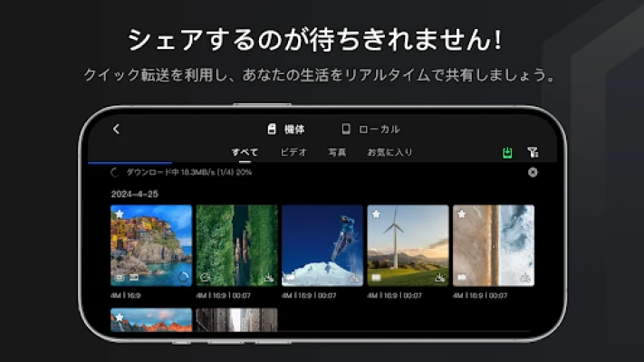Open the green river aerial video thumbnail

tap(236, 244)
